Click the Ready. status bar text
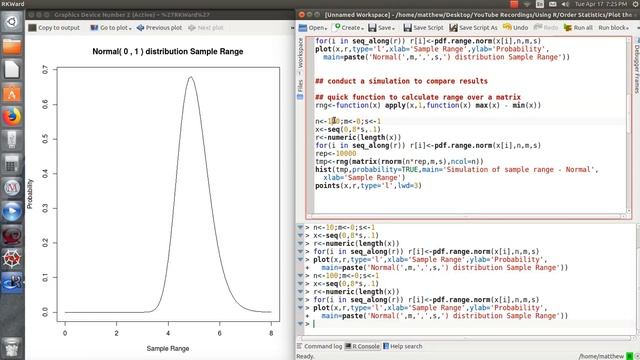Screen dimensions: 640x360 pos(305,356)
